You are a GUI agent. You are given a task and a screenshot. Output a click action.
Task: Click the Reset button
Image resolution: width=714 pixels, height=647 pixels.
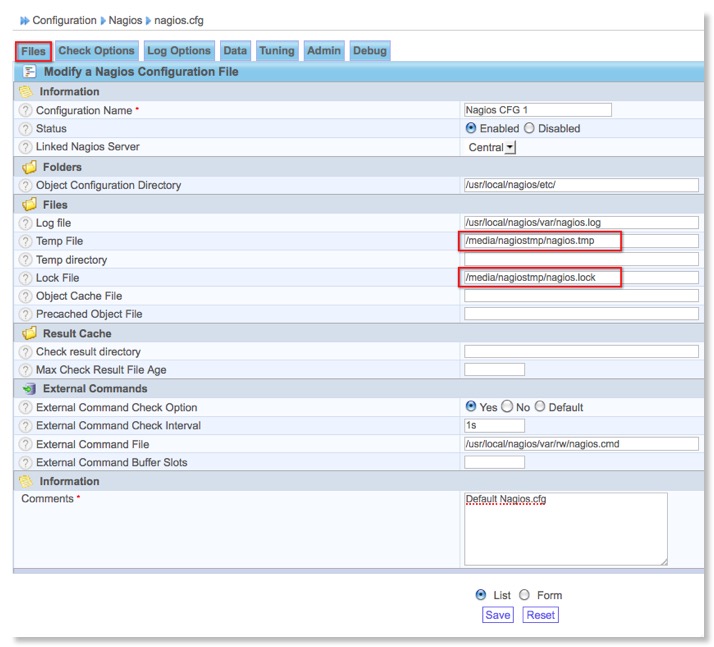coord(540,615)
